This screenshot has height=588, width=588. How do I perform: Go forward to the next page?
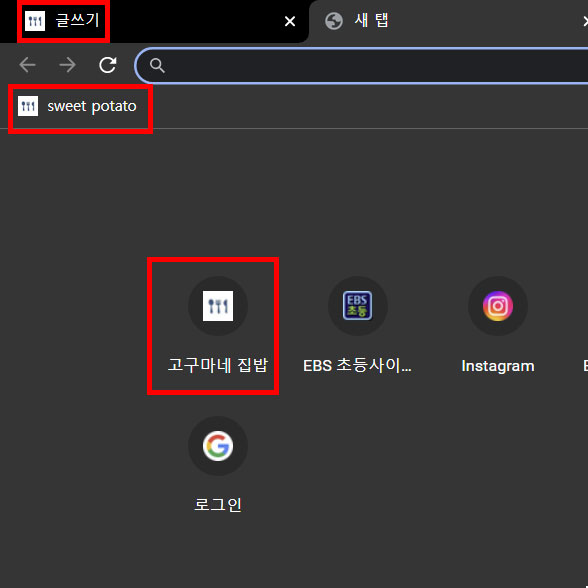(68, 65)
